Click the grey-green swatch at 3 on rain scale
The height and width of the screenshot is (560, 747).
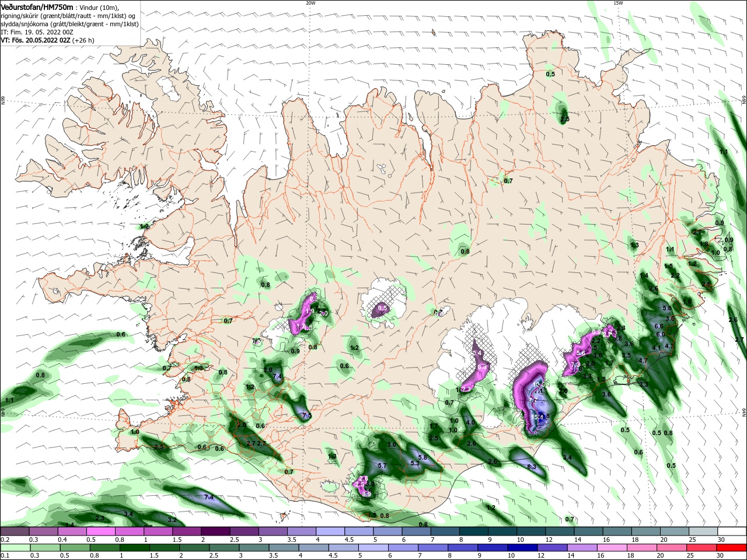point(254,548)
